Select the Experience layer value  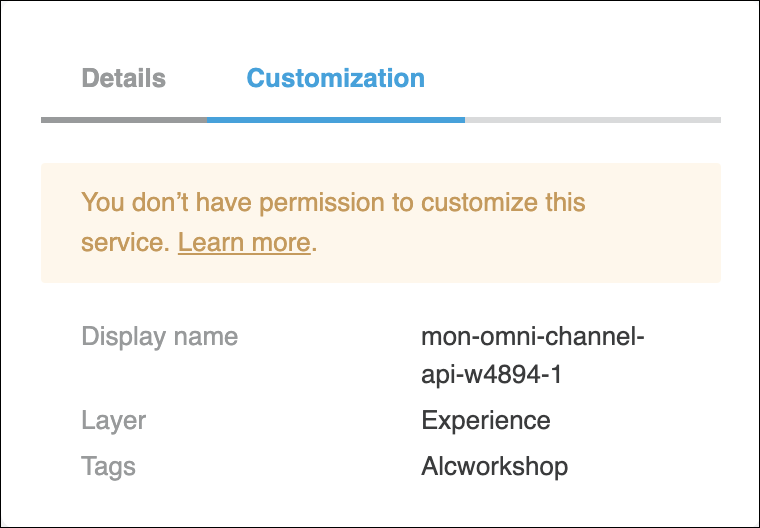coord(485,420)
